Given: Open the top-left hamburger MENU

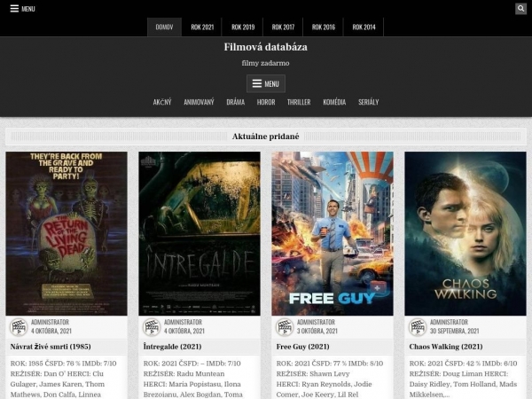Looking at the screenshot, I should click(22, 9).
